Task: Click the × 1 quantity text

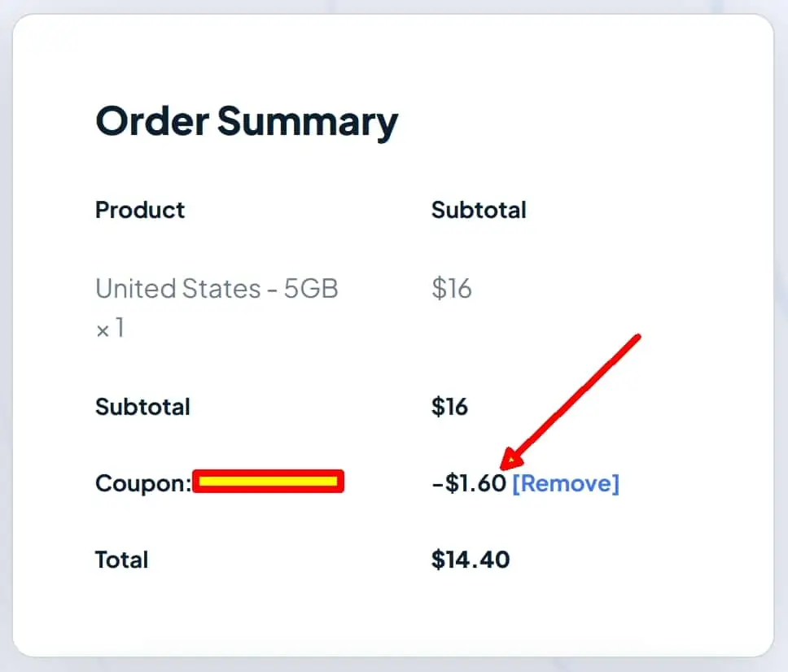Action: 110,328
